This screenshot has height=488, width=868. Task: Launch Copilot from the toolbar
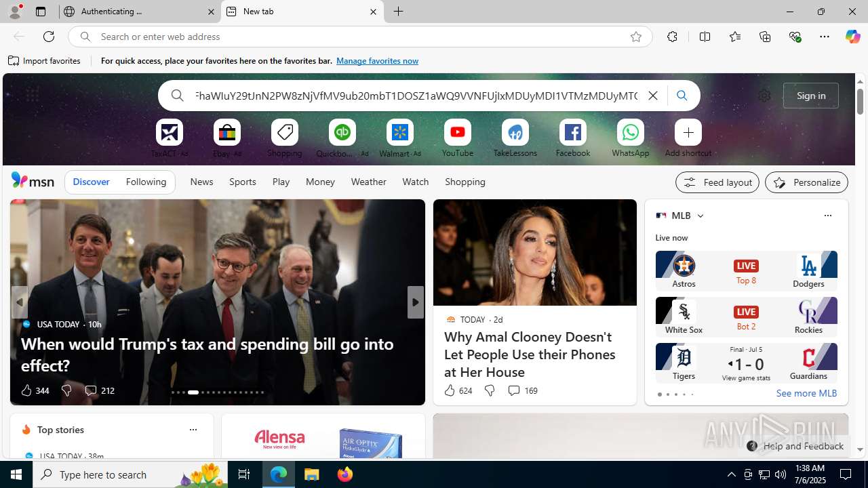click(852, 37)
